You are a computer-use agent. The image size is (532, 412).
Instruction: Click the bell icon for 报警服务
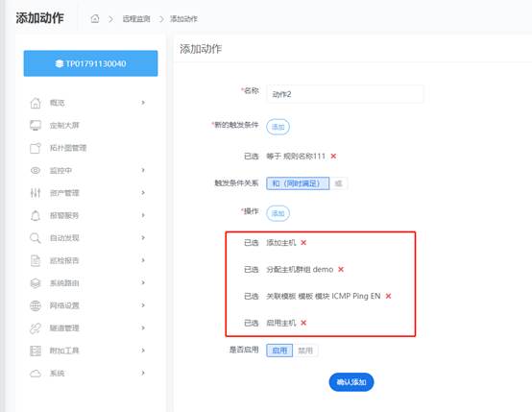(36, 215)
